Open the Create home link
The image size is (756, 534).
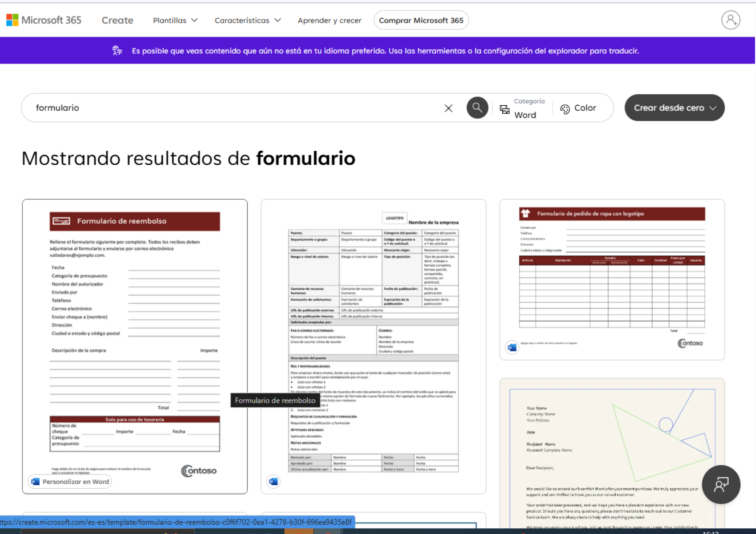(117, 20)
